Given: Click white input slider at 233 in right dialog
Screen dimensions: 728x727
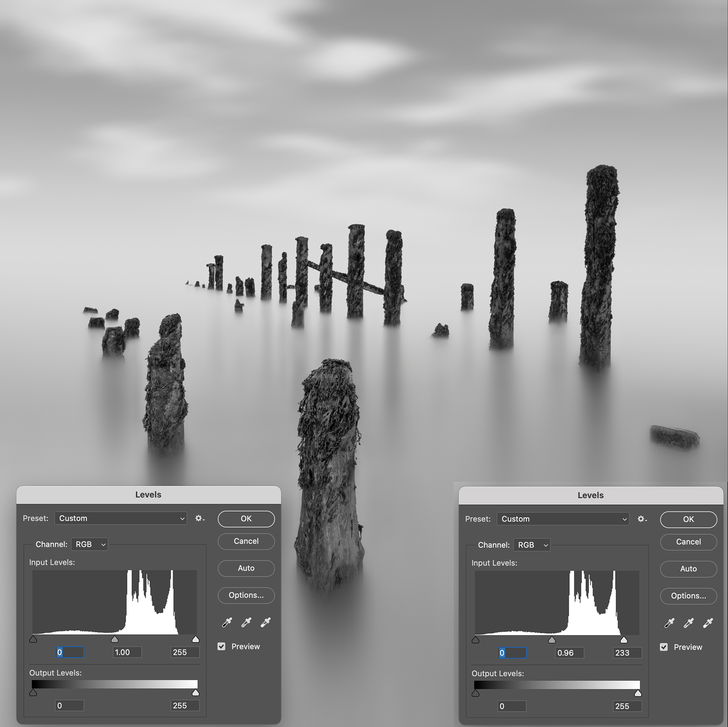Looking at the screenshot, I should [x=624, y=640].
